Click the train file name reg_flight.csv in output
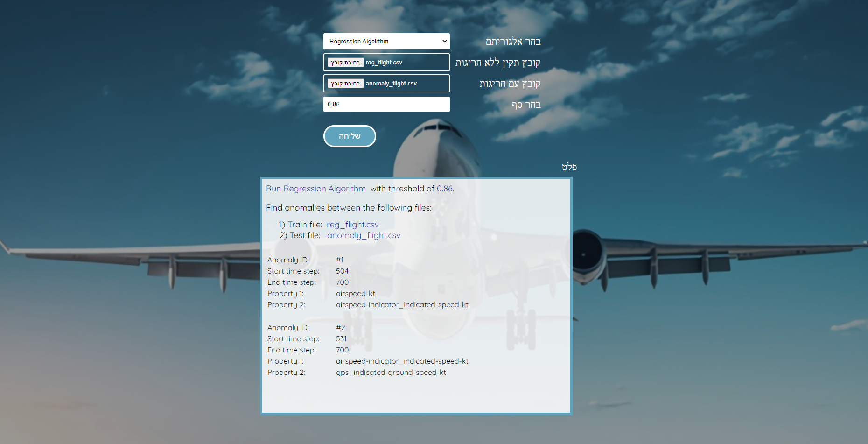The width and height of the screenshot is (868, 444). [353, 225]
